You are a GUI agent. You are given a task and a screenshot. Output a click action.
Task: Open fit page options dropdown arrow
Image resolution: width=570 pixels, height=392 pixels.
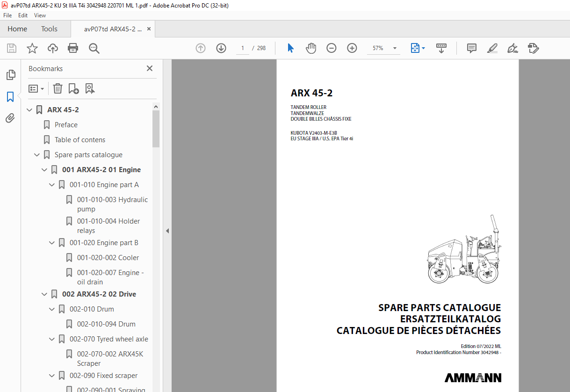click(x=423, y=48)
